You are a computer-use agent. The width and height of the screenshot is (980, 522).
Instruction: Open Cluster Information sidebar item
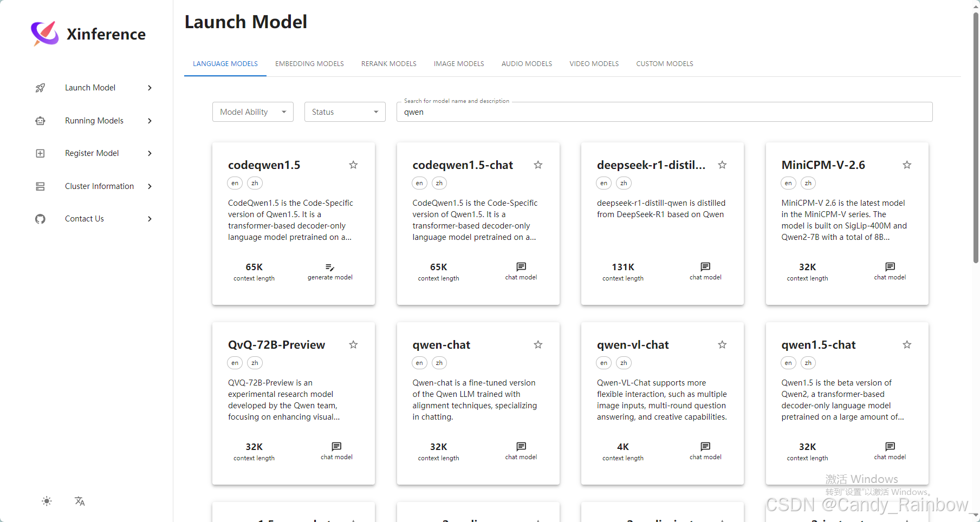tap(99, 186)
